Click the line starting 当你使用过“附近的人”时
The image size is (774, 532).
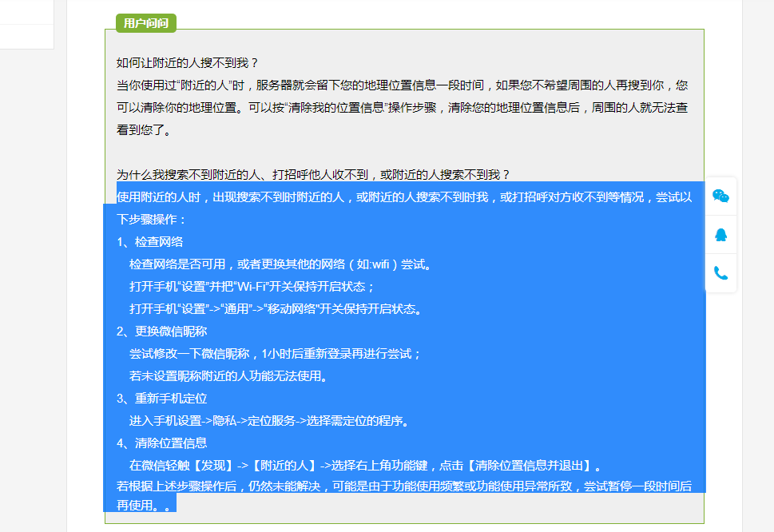pos(402,85)
